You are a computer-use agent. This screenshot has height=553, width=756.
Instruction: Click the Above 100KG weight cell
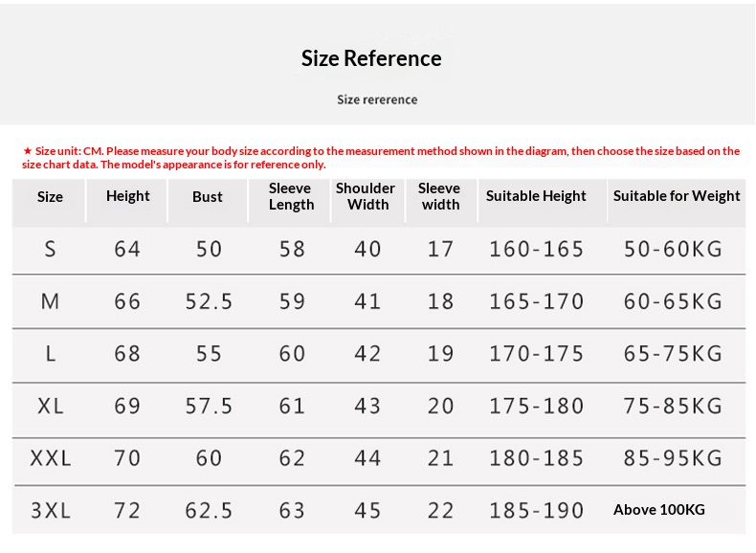coord(658,510)
